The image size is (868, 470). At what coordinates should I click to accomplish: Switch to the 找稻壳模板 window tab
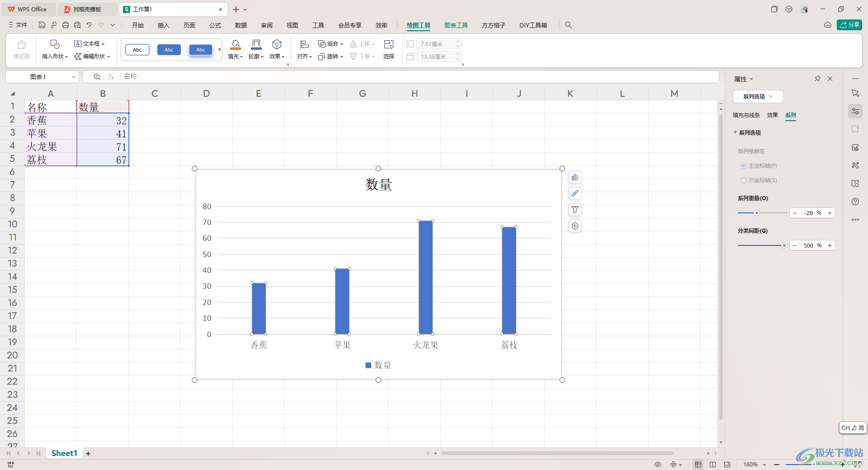pyautogui.click(x=88, y=9)
